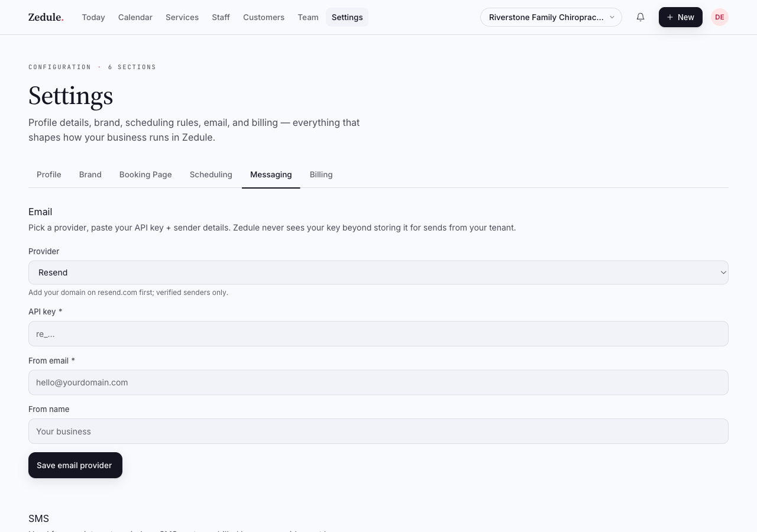
Task: Switch to the Brand tab
Action: (90, 174)
